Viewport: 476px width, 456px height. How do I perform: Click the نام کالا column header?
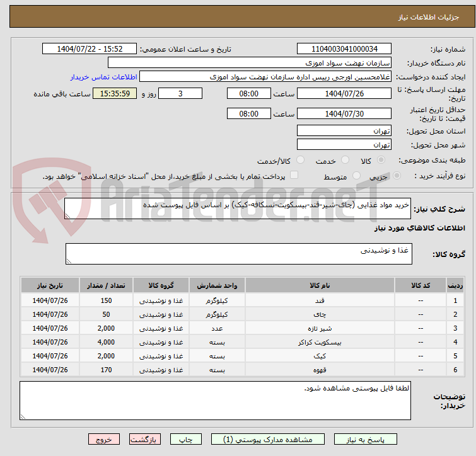(x=320, y=285)
